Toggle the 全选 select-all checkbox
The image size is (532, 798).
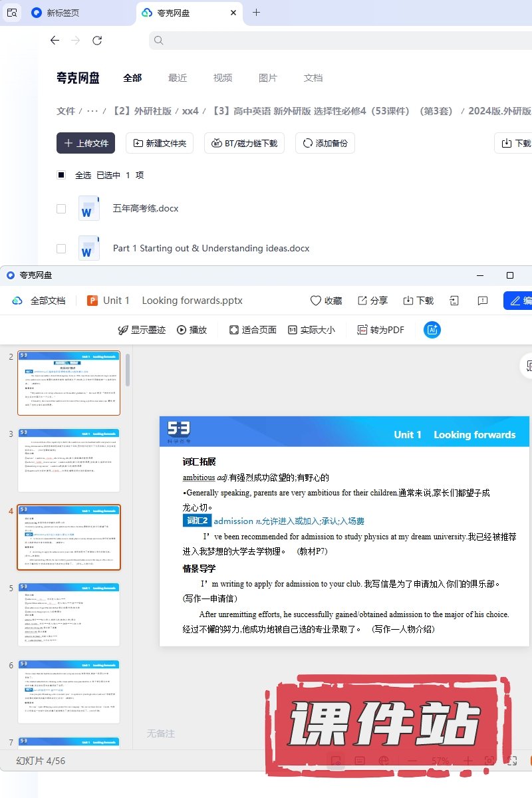click(x=61, y=175)
